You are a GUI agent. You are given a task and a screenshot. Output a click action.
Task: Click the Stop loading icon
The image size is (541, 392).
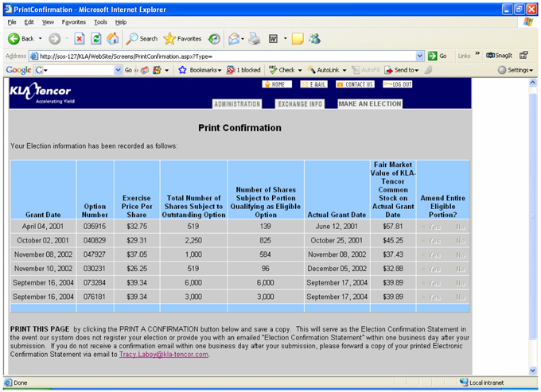[x=80, y=38]
